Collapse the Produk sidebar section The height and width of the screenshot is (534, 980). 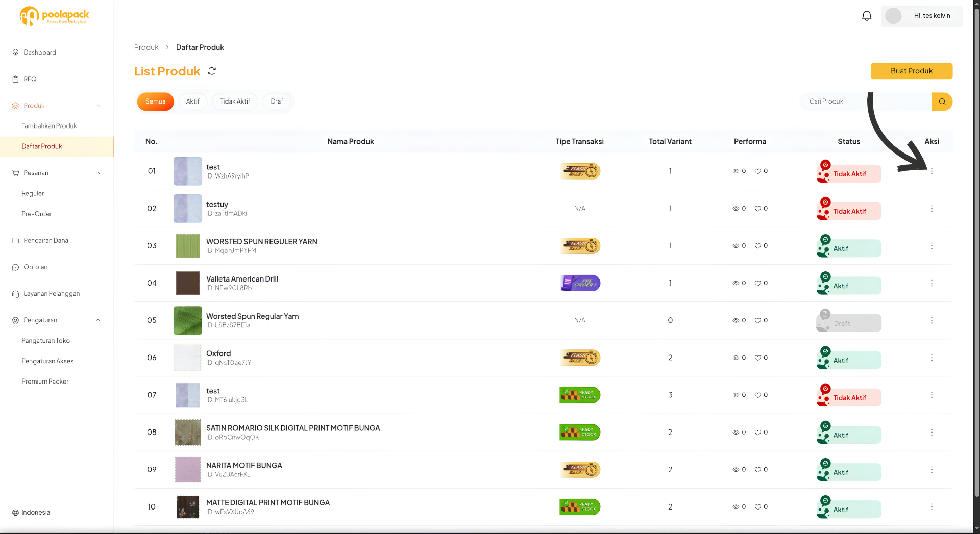tap(98, 106)
